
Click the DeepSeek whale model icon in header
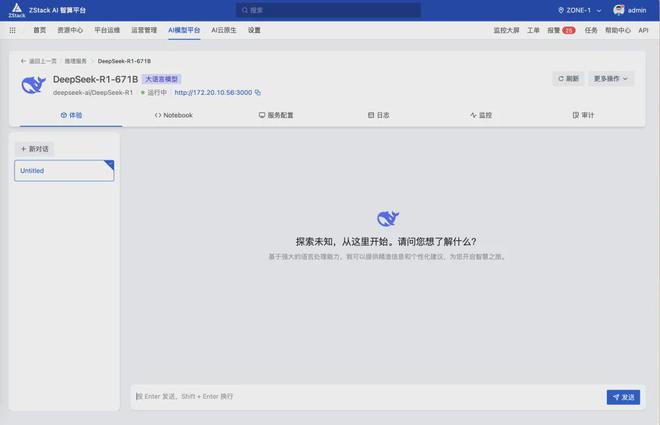click(34, 85)
